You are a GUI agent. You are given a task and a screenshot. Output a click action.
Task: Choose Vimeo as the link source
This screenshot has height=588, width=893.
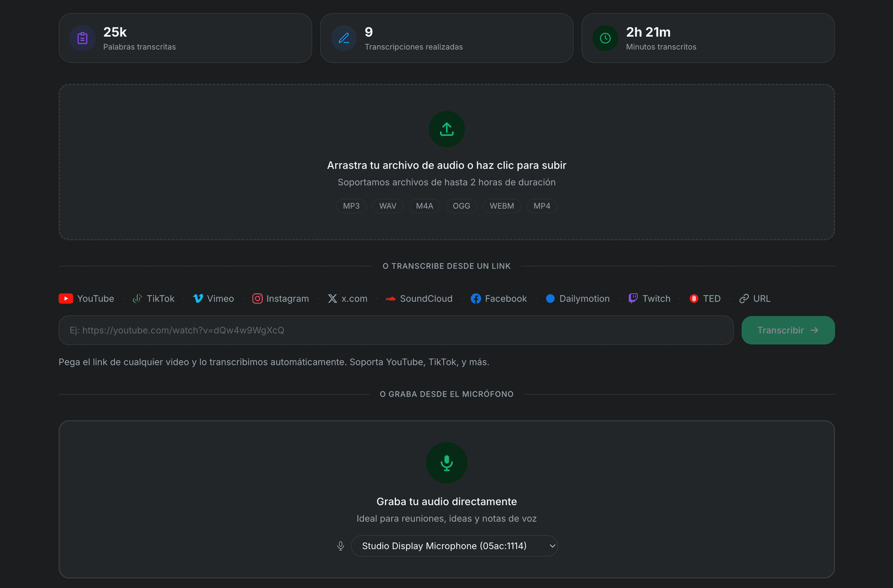pyautogui.click(x=213, y=298)
